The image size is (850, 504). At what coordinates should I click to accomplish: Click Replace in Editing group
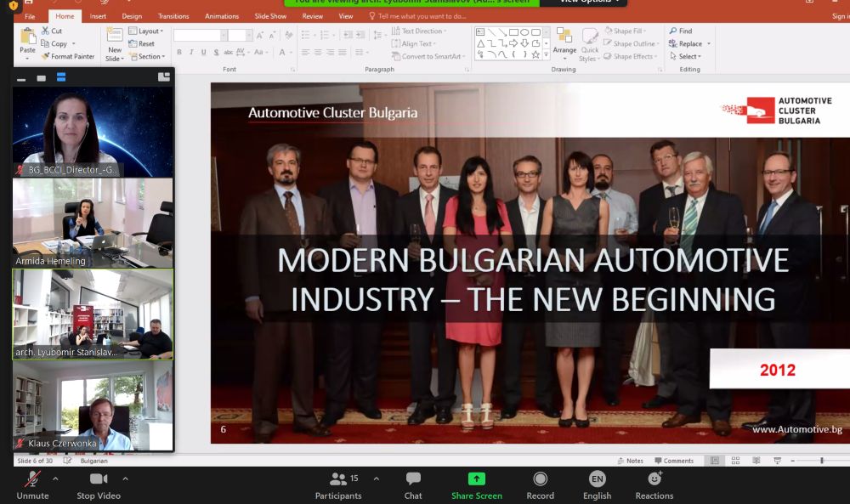pos(686,44)
